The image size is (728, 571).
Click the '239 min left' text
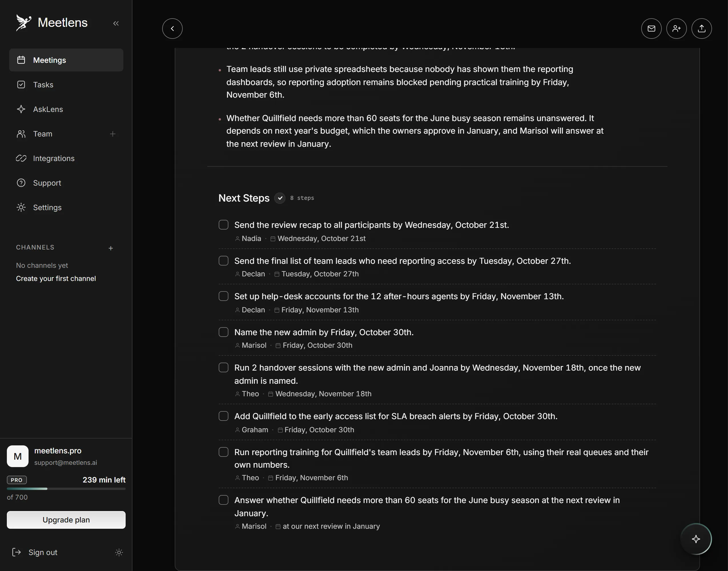104,480
